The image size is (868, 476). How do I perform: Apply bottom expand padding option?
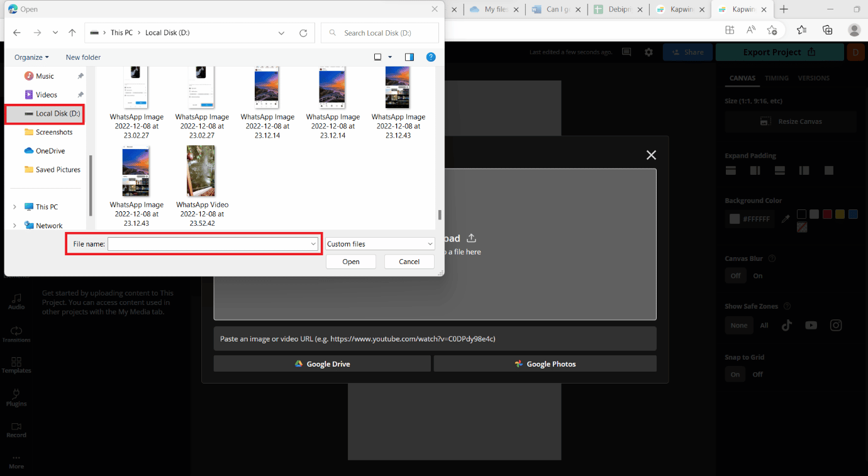pos(780,170)
